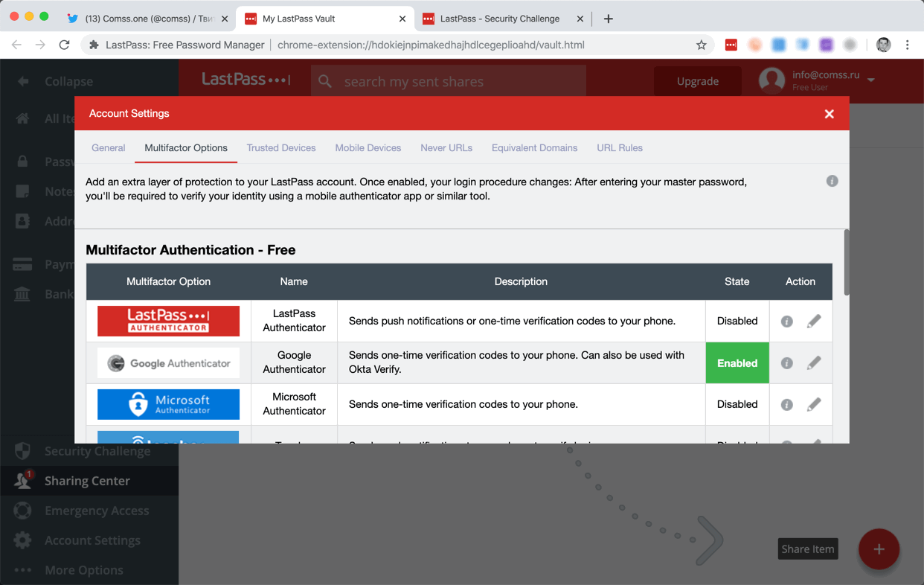Open Account Settings in sidebar
Viewport: 924px width, 585px height.
(x=89, y=540)
